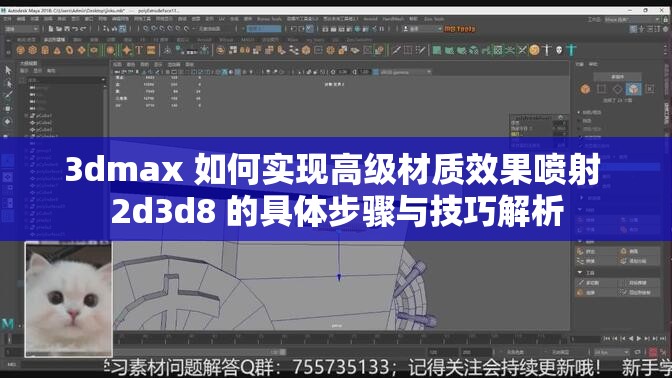Screen dimensions: 672x378
Task: Toggle playback loop icon near fps
Action: point(637,352)
